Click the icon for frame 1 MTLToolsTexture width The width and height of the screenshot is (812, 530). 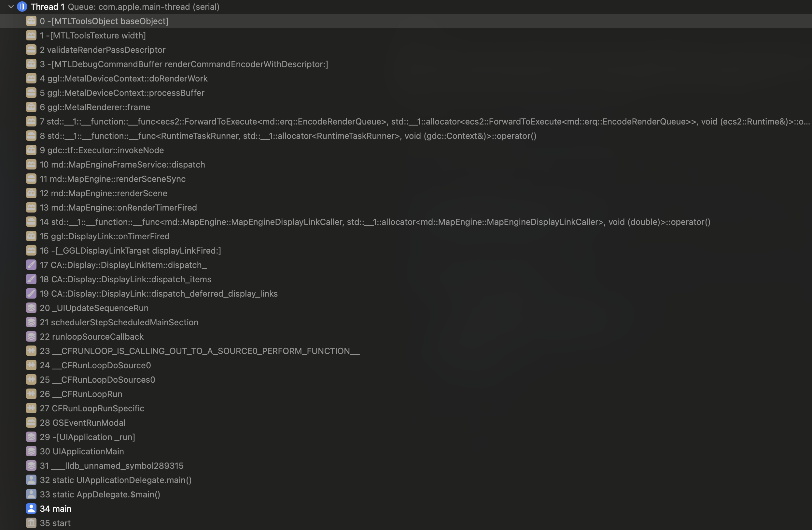pyautogui.click(x=31, y=35)
